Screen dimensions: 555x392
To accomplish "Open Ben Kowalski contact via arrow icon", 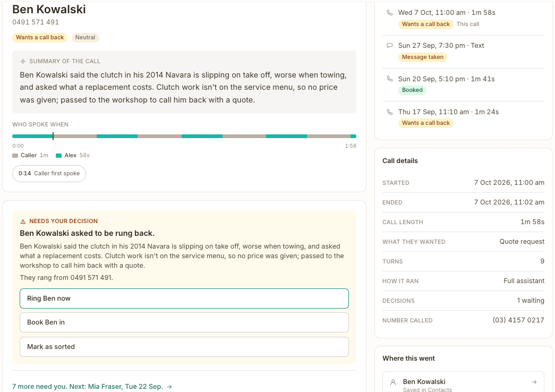I will pos(534,382).
